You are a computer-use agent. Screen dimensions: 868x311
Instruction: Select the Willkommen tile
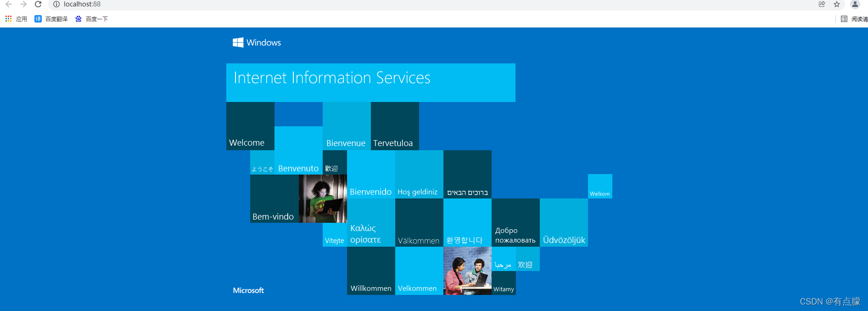pos(371,271)
